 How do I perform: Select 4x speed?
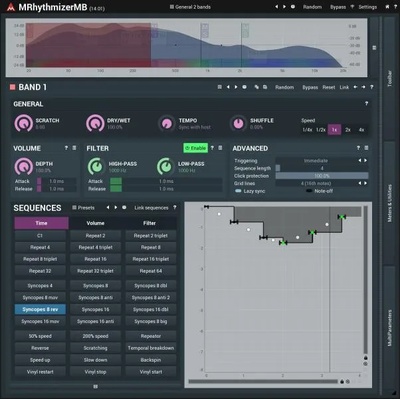tap(361, 130)
